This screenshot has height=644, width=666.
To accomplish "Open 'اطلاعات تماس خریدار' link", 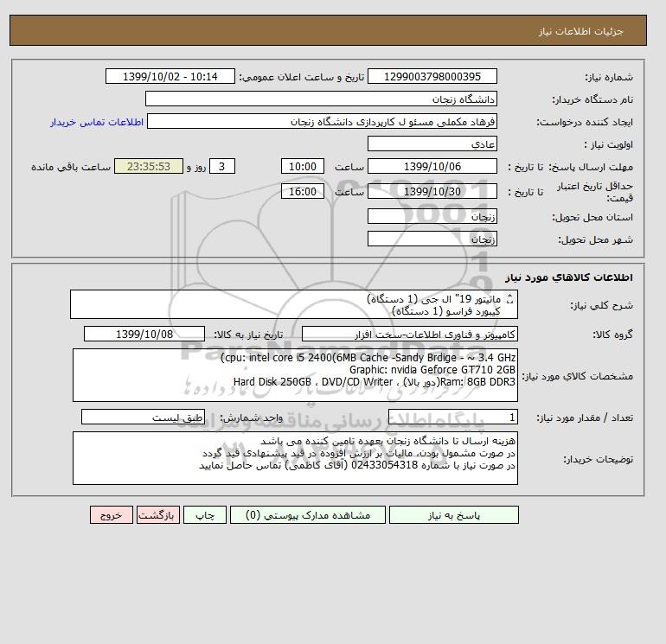I will [x=97, y=122].
